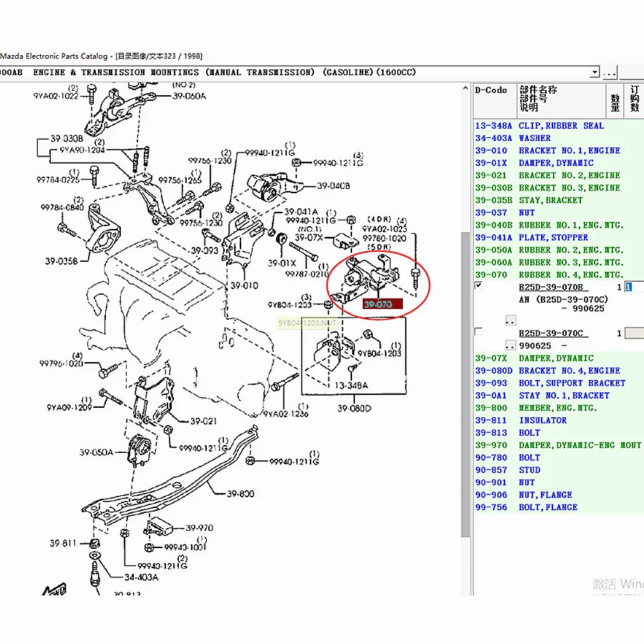
Task: Click the 39-070 highlighted label in diagram
Action: tap(382, 304)
